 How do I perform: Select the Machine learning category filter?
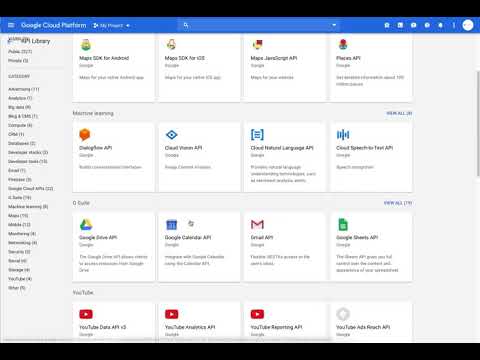pos(28,207)
